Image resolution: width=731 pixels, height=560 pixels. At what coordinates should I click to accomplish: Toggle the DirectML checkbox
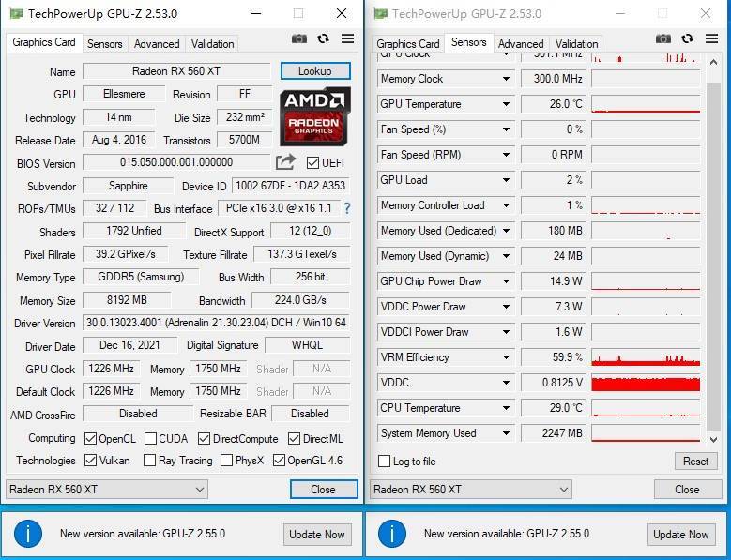pos(294,438)
